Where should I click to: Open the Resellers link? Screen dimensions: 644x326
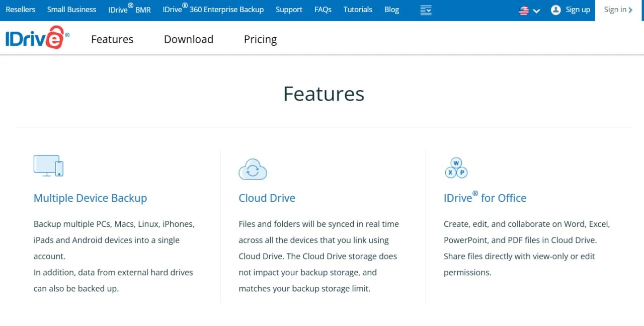pos(21,10)
